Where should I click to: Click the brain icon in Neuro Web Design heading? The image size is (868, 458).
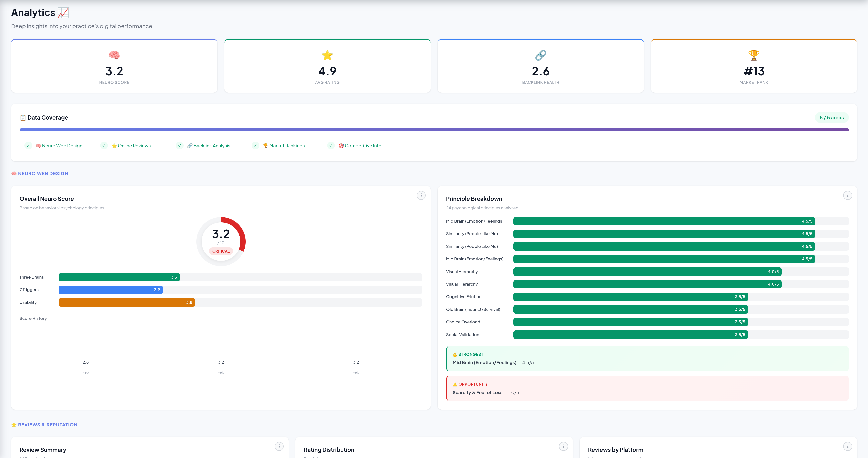14,174
